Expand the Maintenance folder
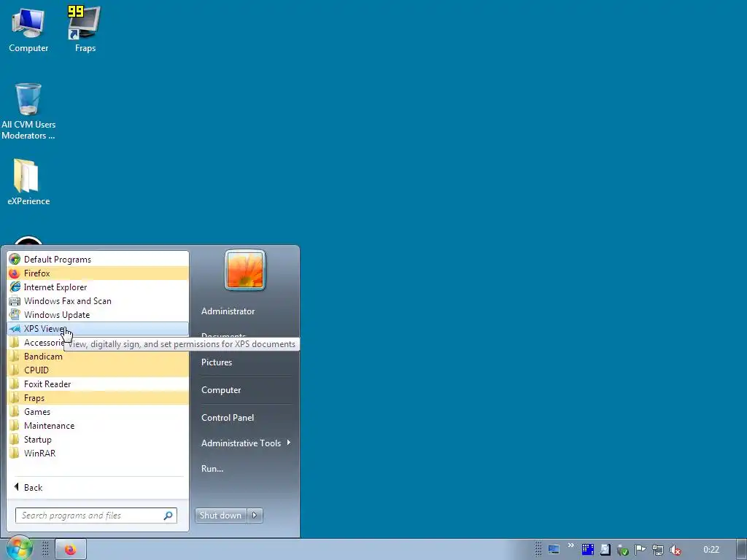The width and height of the screenshot is (747, 560). tap(98, 425)
